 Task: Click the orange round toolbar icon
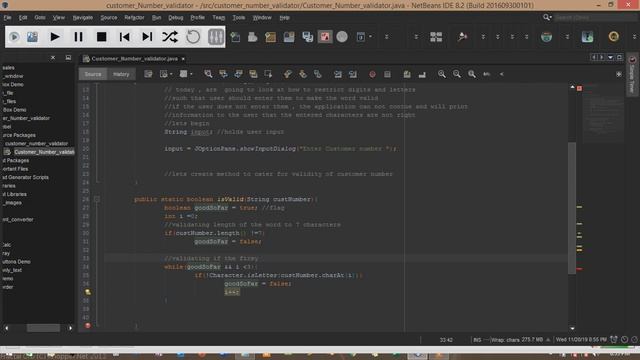613,37
